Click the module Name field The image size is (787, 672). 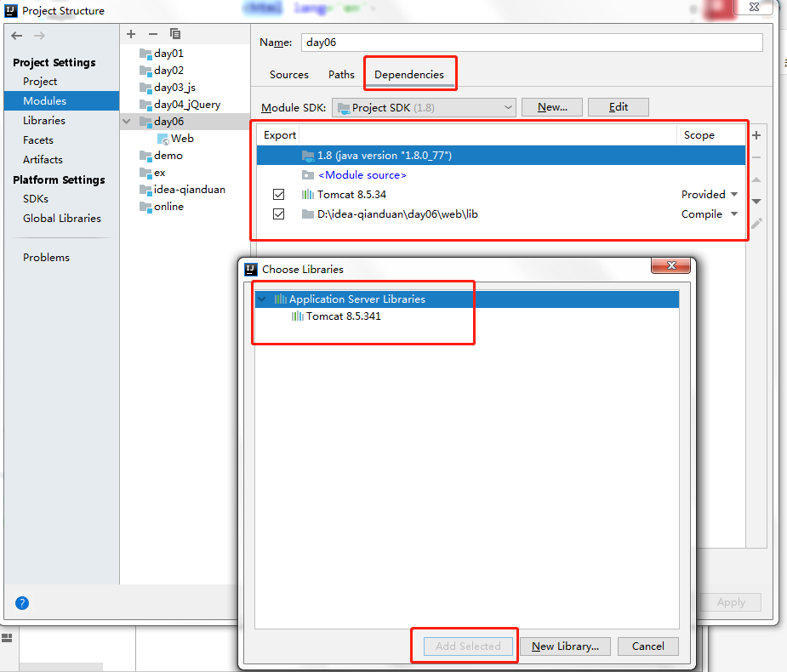point(532,43)
